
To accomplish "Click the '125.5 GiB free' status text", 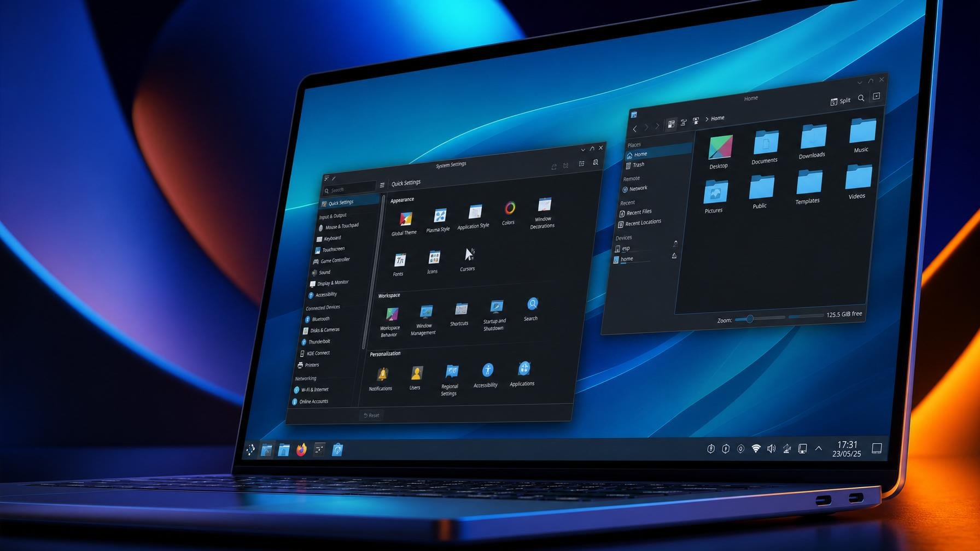I will click(844, 314).
